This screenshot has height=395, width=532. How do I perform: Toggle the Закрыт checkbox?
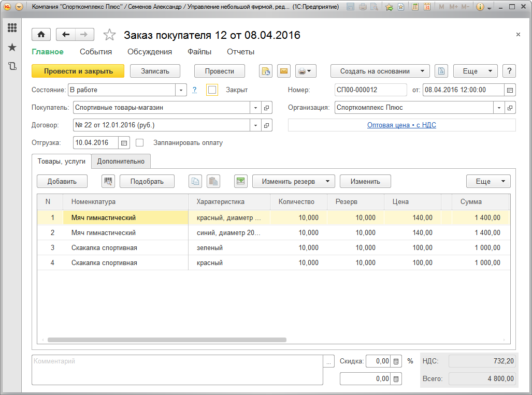click(x=212, y=90)
